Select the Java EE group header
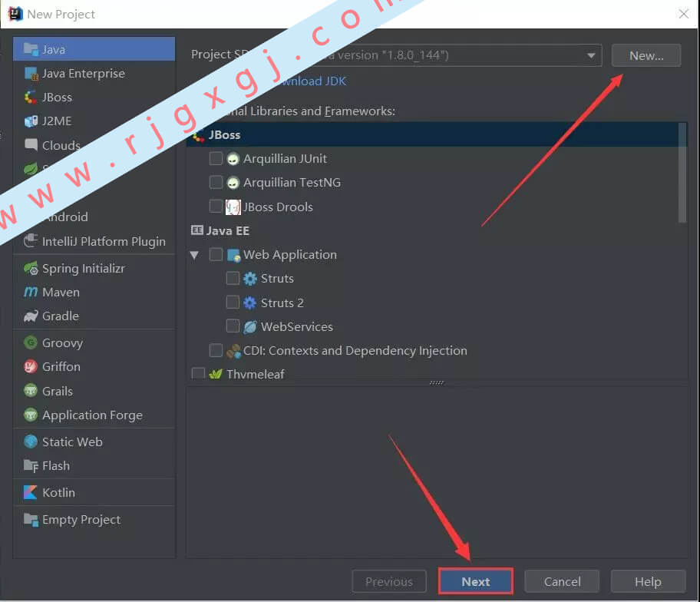 220,230
